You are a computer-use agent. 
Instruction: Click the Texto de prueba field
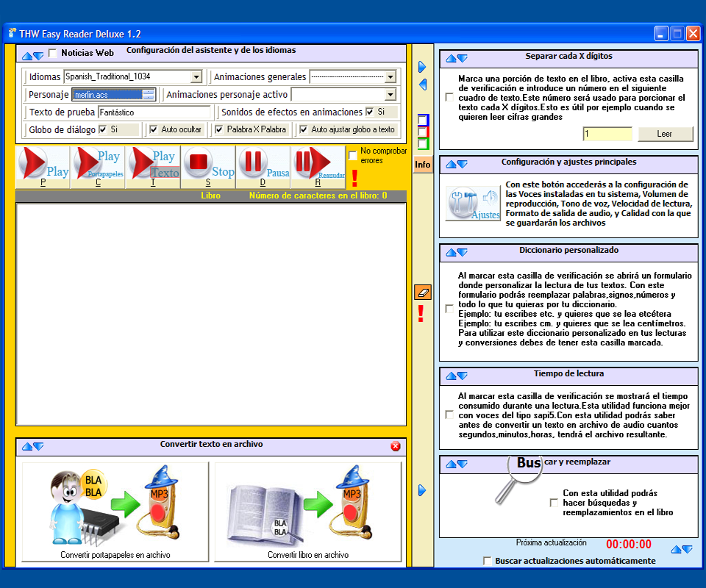(154, 112)
